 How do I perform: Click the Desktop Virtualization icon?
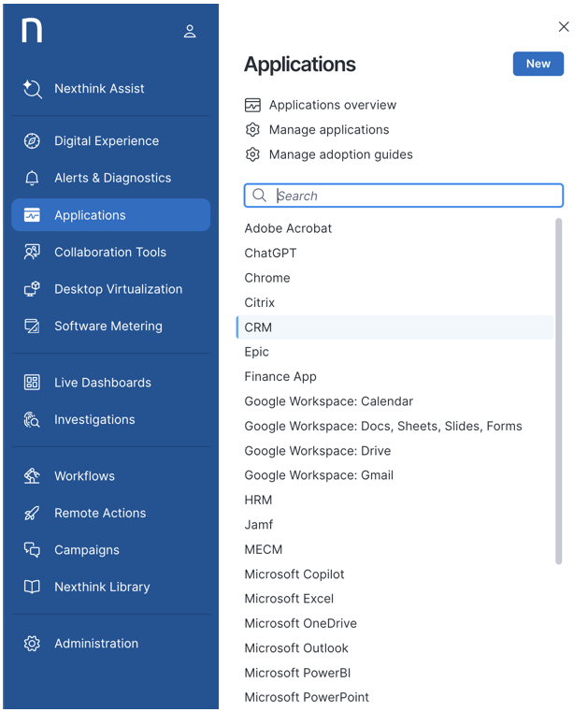(32, 289)
